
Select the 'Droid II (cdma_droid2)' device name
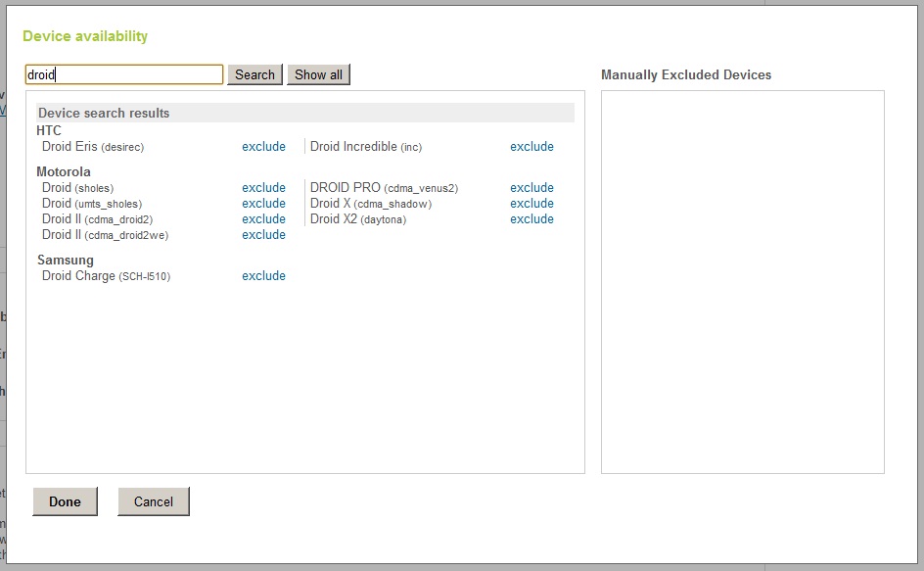point(97,219)
